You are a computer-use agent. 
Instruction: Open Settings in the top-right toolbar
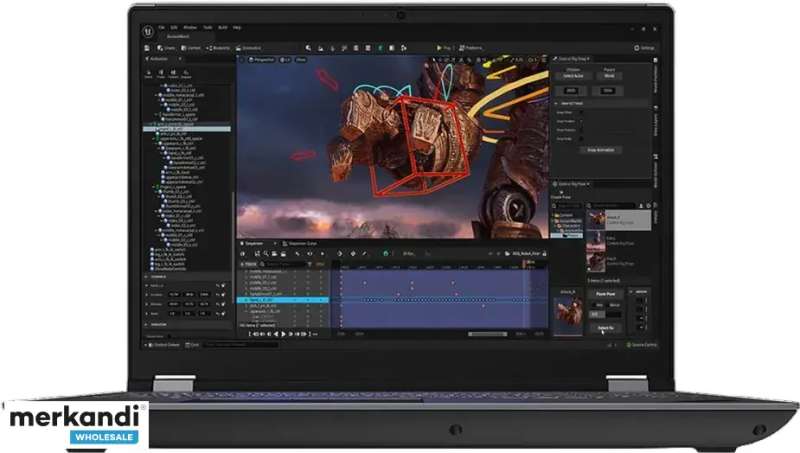[x=644, y=48]
